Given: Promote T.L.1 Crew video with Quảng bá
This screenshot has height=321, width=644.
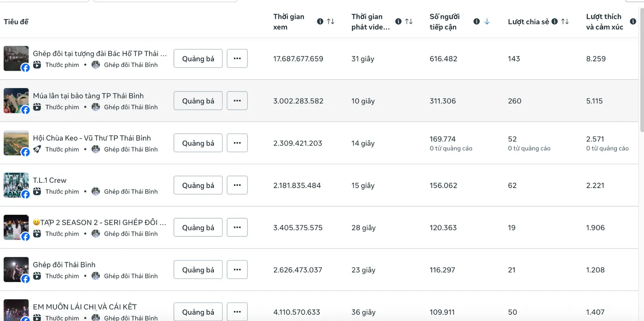Looking at the screenshot, I should point(198,185).
